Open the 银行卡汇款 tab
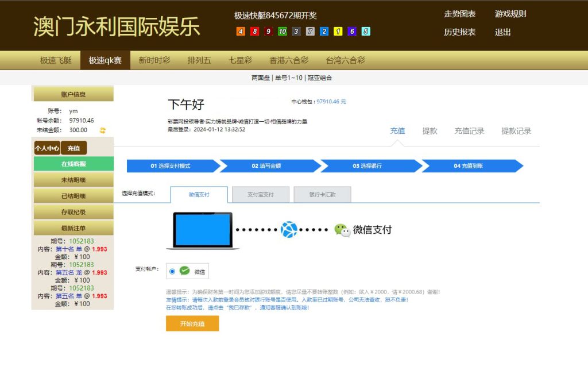The width and height of the screenshot is (588, 386). click(x=322, y=195)
